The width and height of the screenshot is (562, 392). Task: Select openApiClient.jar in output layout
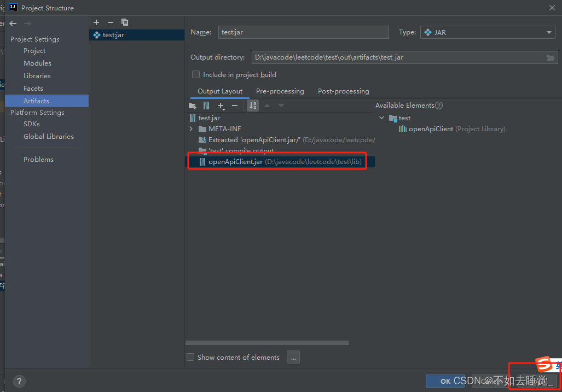[280, 162]
